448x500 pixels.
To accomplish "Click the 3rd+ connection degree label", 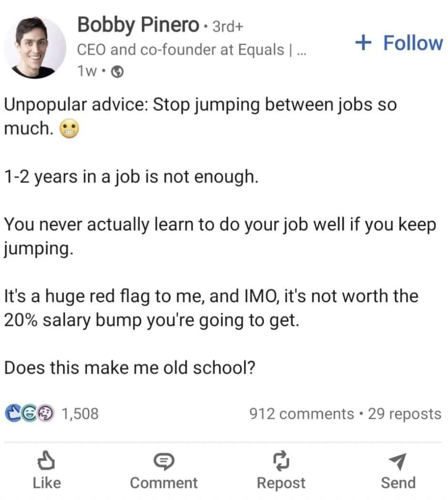I will click(x=227, y=26).
